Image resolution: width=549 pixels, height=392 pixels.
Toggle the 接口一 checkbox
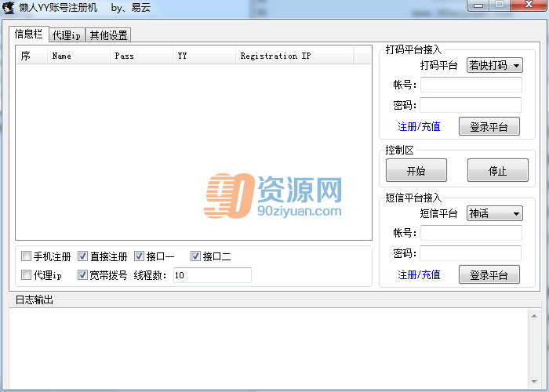pos(139,256)
